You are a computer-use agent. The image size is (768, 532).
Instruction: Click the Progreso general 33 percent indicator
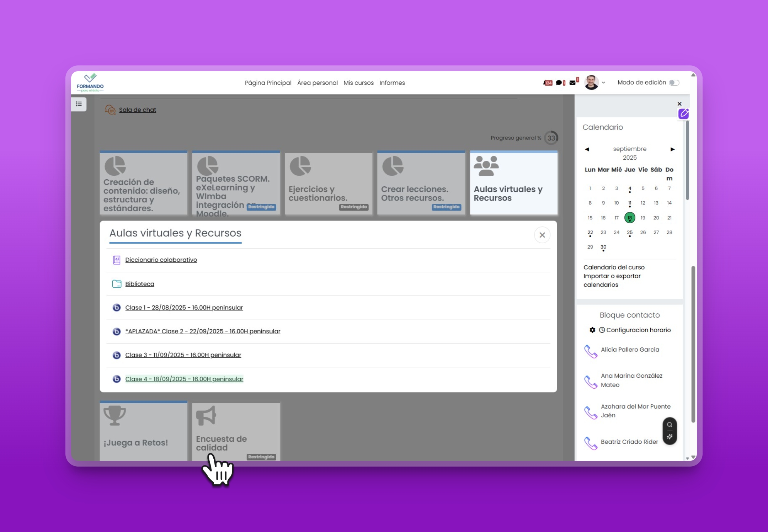pyautogui.click(x=551, y=138)
